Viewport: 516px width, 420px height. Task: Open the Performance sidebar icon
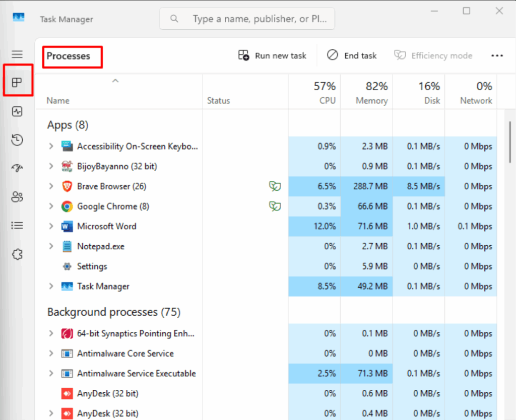click(x=17, y=111)
